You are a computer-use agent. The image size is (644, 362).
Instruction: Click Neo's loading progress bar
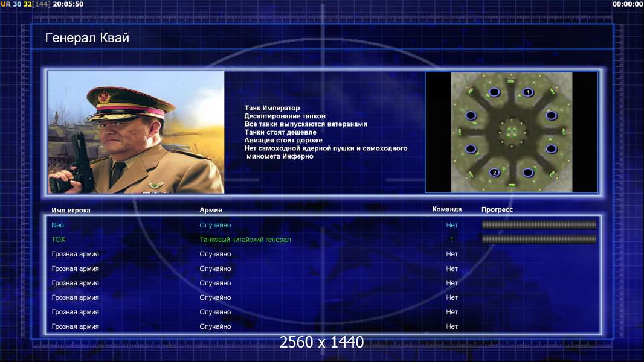tap(539, 224)
